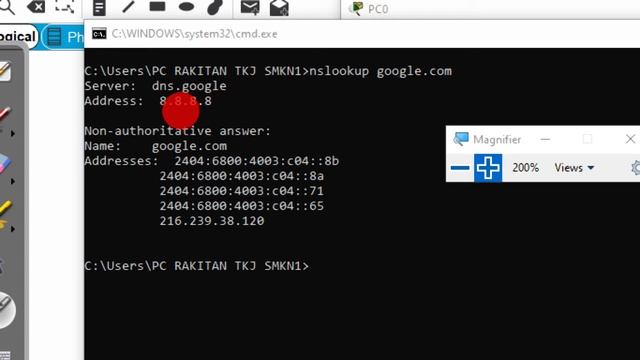Click address 2404:6800:4003:c04::8b
Screen dimensions: 640x360
(x=257, y=161)
